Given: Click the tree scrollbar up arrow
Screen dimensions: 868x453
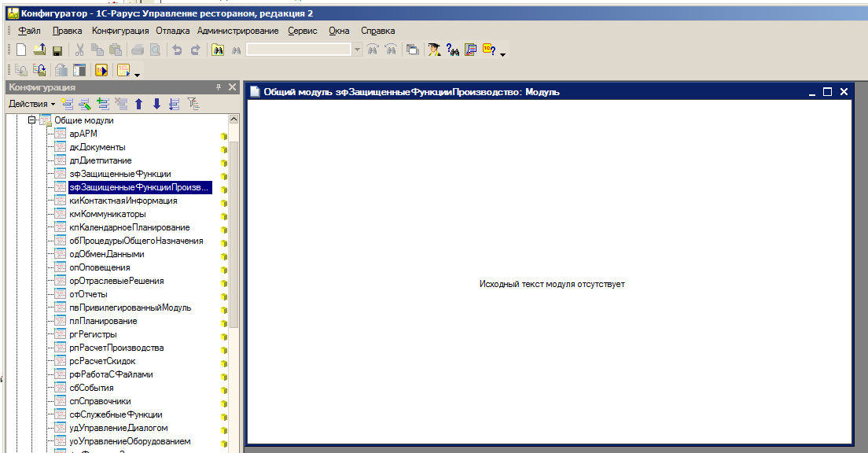Looking at the screenshot, I should coord(234,119).
